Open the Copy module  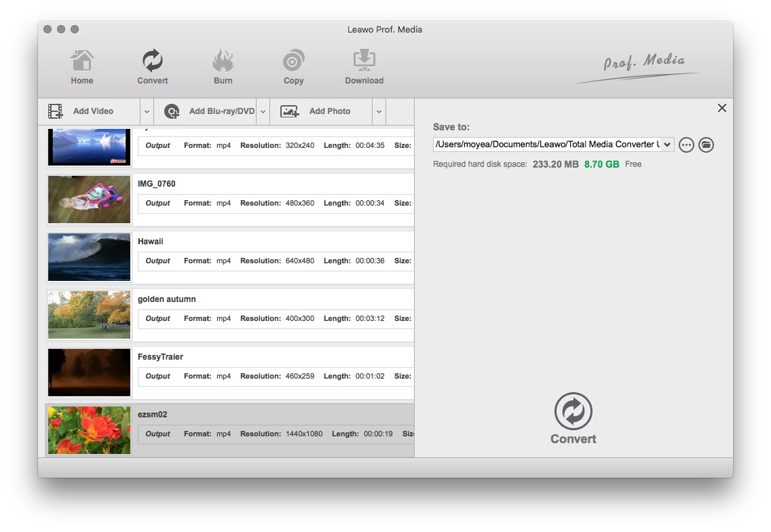(293, 67)
